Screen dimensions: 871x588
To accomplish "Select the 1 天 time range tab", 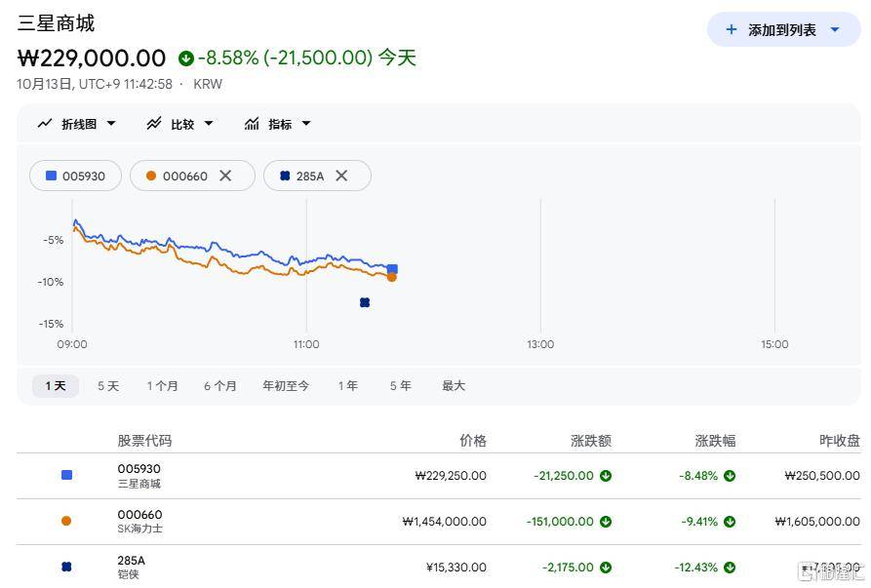I will [56, 386].
